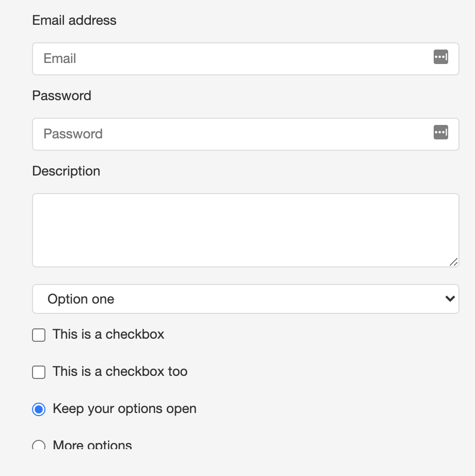The image size is (475, 476).
Task: Click the password manager icon in Email field
Action: (x=441, y=57)
